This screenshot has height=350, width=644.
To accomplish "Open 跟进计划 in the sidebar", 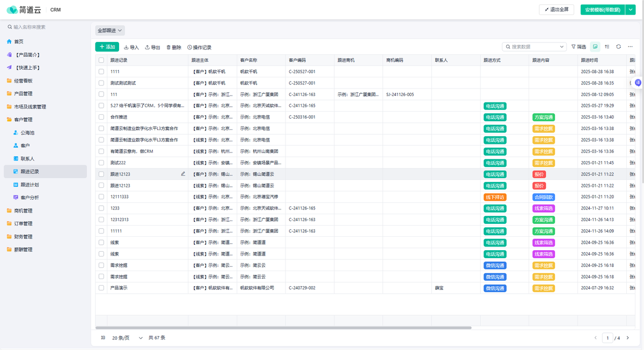I will coord(30,185).
